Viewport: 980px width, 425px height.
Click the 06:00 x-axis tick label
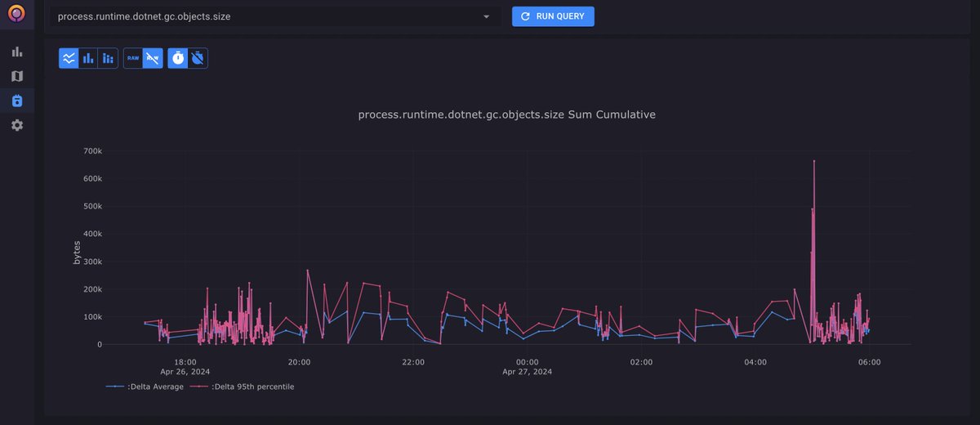869,361
